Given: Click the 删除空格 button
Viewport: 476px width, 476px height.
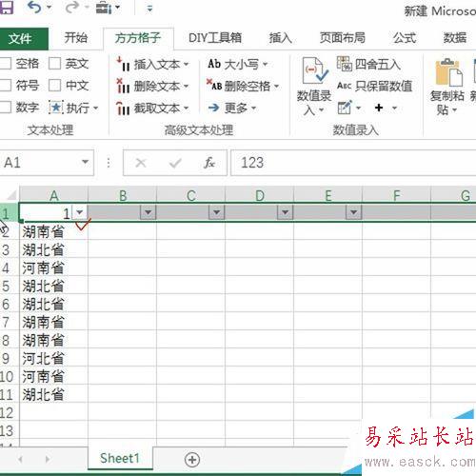Looking at the screenshot, I should pyautogui.click(x=243, y=86).
